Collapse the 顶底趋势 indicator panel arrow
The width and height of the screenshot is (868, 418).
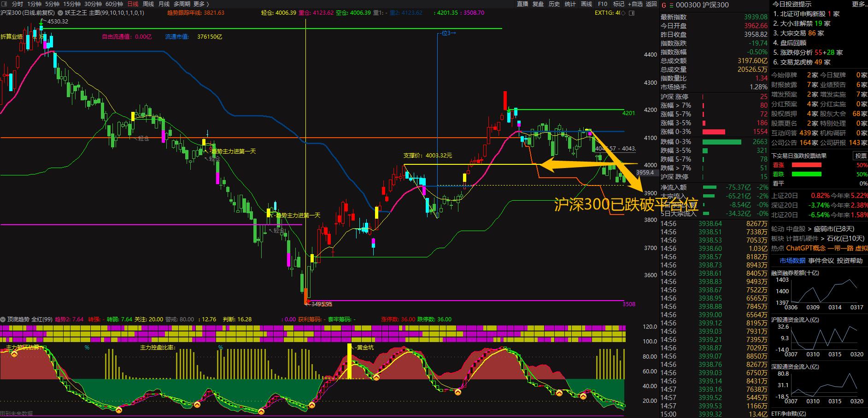click(3, 319)
